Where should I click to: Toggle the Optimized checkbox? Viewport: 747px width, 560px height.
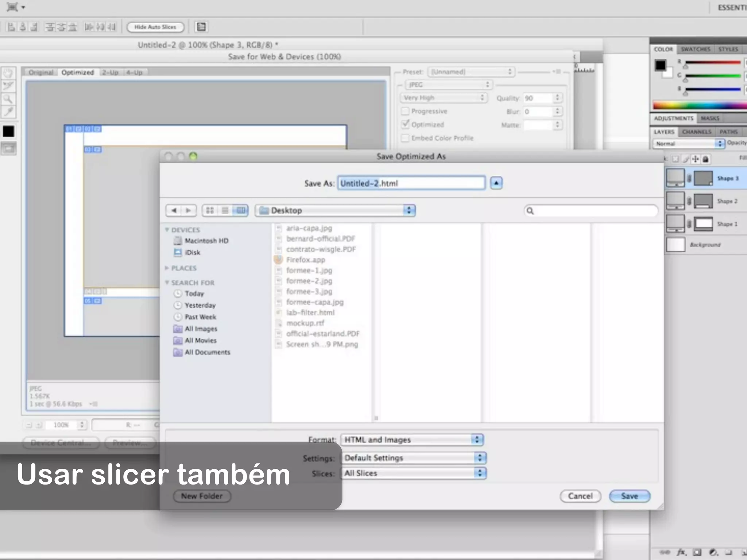pyautogui.click(x=405, y=125)
